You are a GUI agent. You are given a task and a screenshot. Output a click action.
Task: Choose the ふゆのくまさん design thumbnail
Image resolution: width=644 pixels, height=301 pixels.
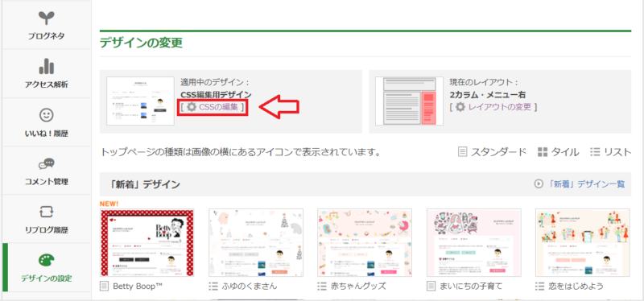tap(256, 243)
